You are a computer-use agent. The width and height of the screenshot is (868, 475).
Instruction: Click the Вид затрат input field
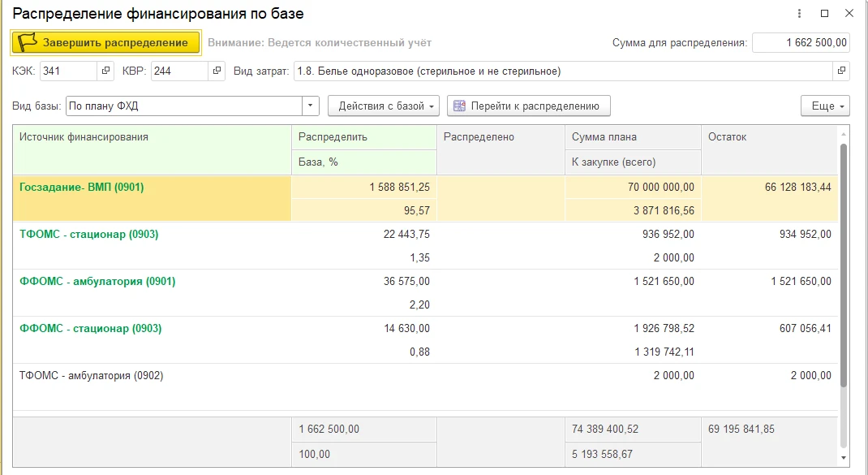tap(563, 71)
